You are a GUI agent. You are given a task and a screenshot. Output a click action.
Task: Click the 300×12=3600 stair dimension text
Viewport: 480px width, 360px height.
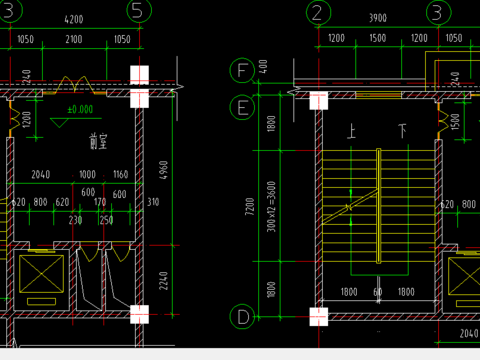pos(271,206)
